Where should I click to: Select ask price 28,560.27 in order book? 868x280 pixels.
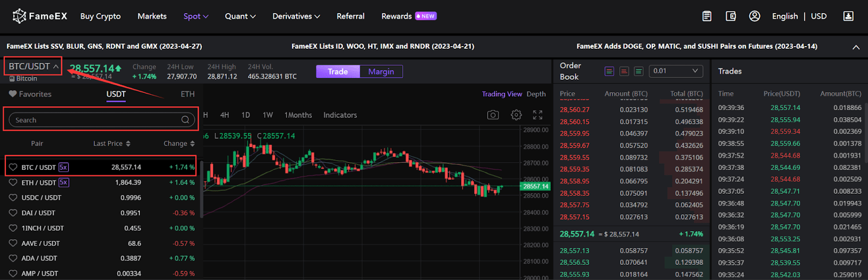(575, 110)
